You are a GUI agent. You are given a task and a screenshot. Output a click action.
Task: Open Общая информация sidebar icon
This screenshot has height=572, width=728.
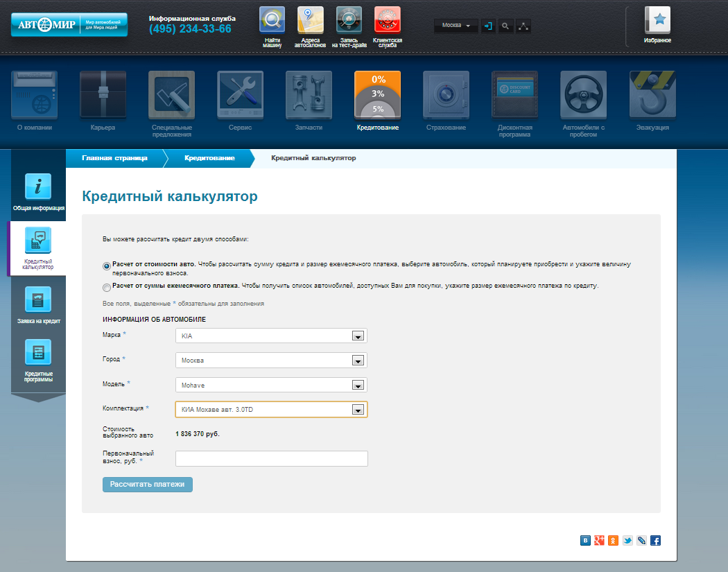[x=38, y=187]
